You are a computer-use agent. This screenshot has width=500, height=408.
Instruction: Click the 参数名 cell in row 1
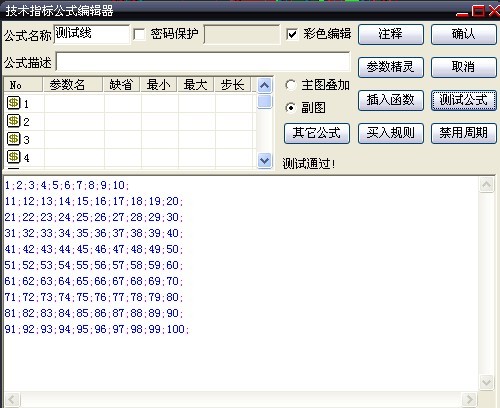74,103
